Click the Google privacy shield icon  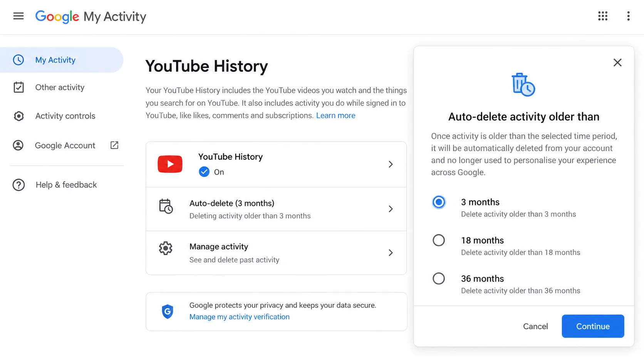coord(168,312)
